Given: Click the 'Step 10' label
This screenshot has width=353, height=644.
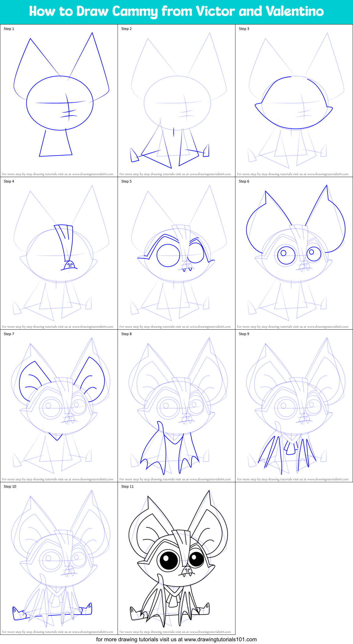Looking at the screenshot, I should click(10, 487).
